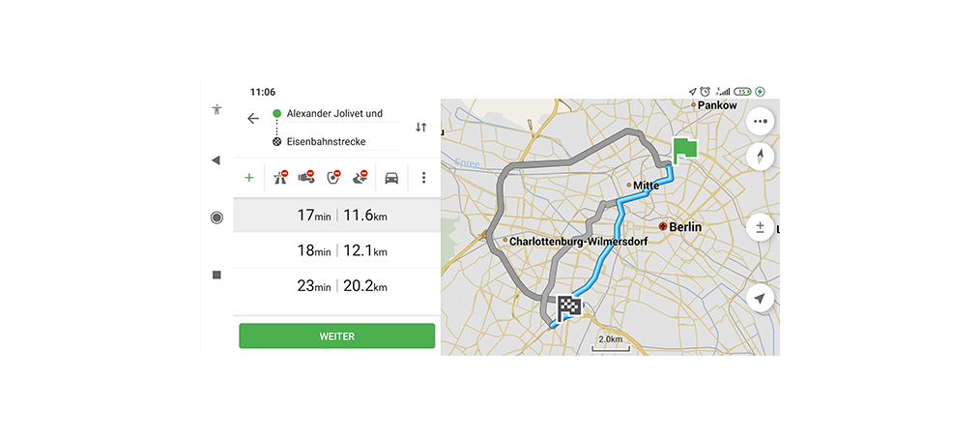The width and height of the screenshot is (980, 435).
Task: Tap the map zoom plus/minus control
Action: [x=761, y=228]
